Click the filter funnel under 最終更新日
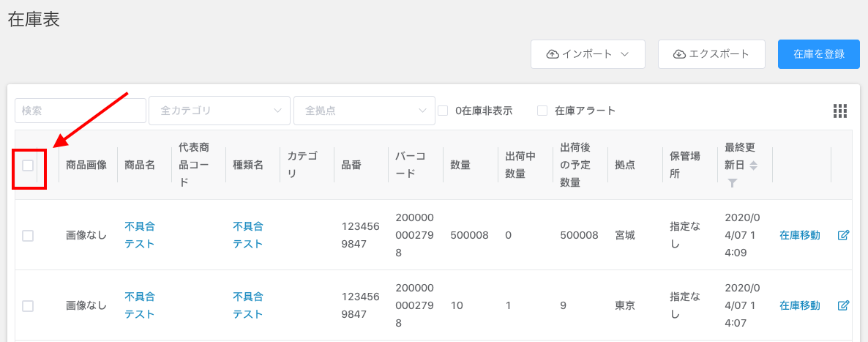 [733, 183]
